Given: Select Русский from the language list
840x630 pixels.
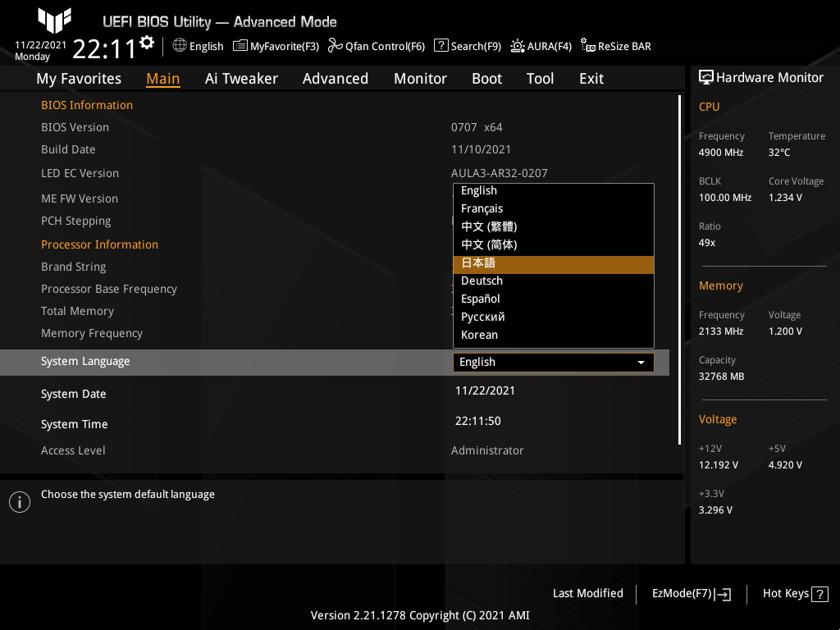Looking at the screenshot, I should (554, 317).
